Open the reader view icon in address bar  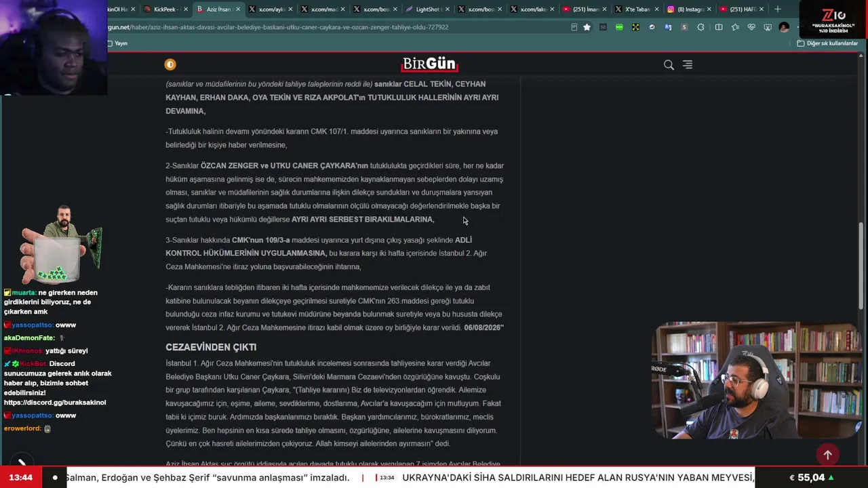574,27
